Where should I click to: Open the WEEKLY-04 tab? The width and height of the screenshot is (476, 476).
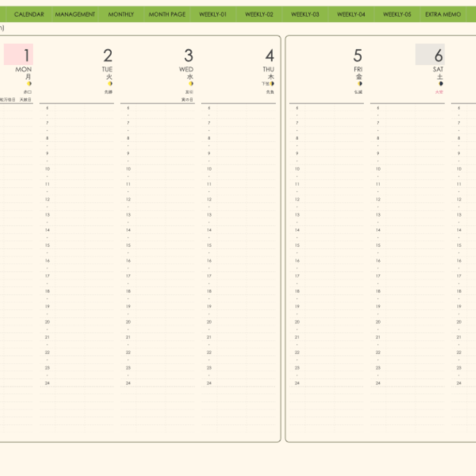pos(351,14)
